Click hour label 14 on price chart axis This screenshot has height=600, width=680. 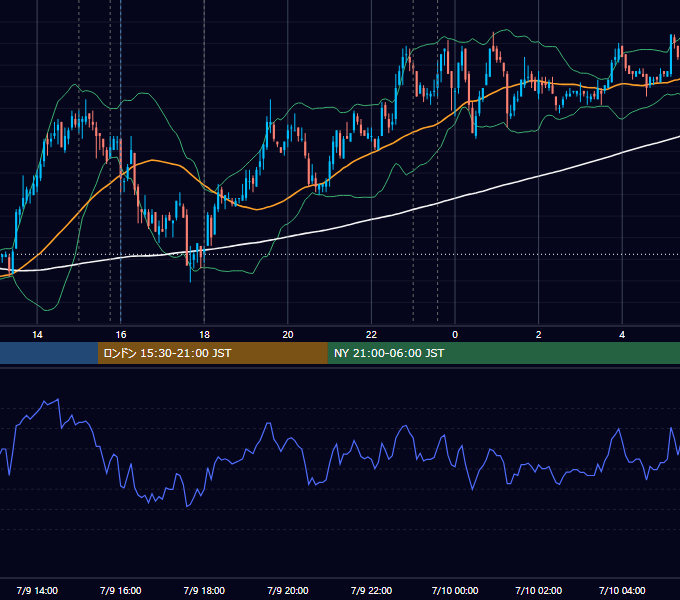[37, 335]
